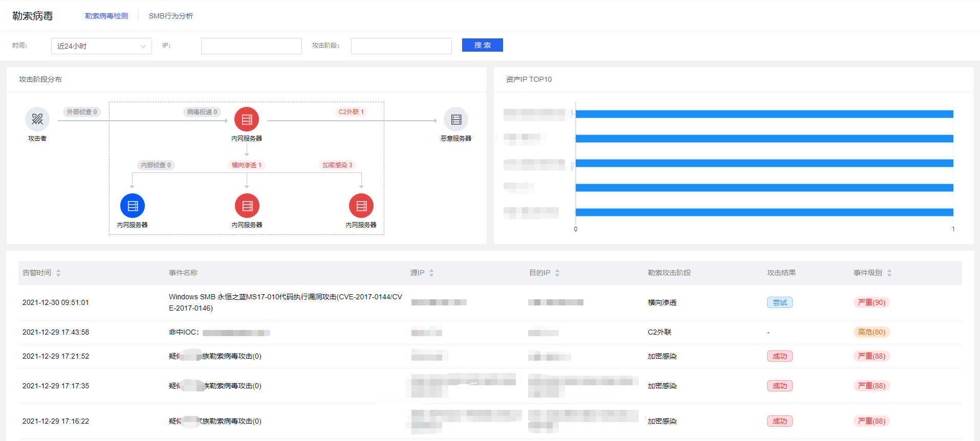Click the bottom-middle red server icon
The height and width of the screenshot is (441, 980).
pyautogui.click(x=247, y=206)
